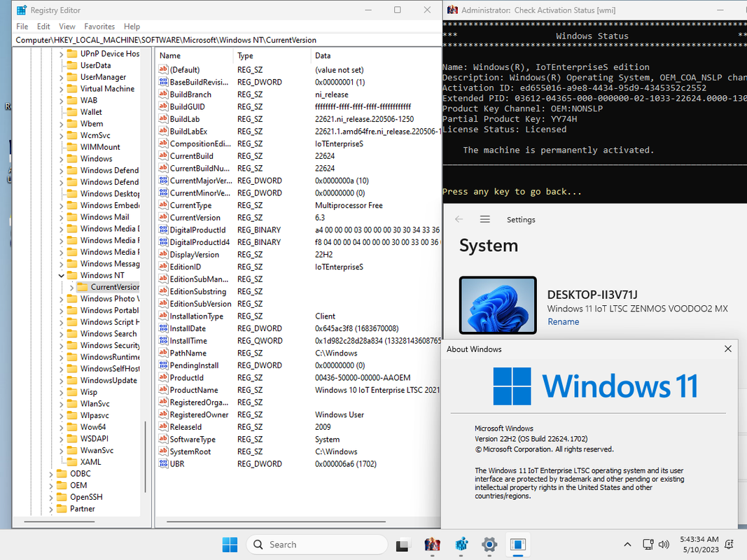Click the winver window icon on taskbar
This screenshot has width=747, height=560.
tap(518, 545)
